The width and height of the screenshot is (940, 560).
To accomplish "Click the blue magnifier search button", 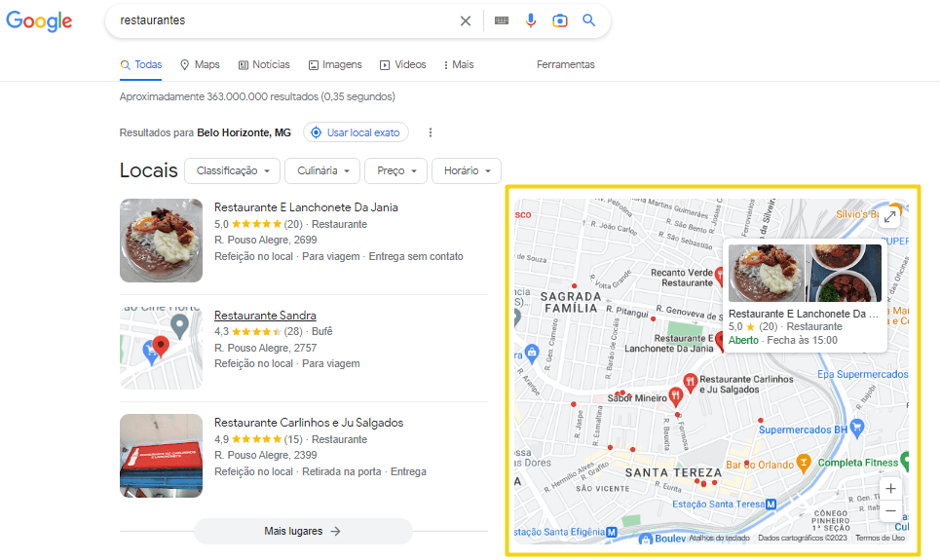I will coord(589,20).
